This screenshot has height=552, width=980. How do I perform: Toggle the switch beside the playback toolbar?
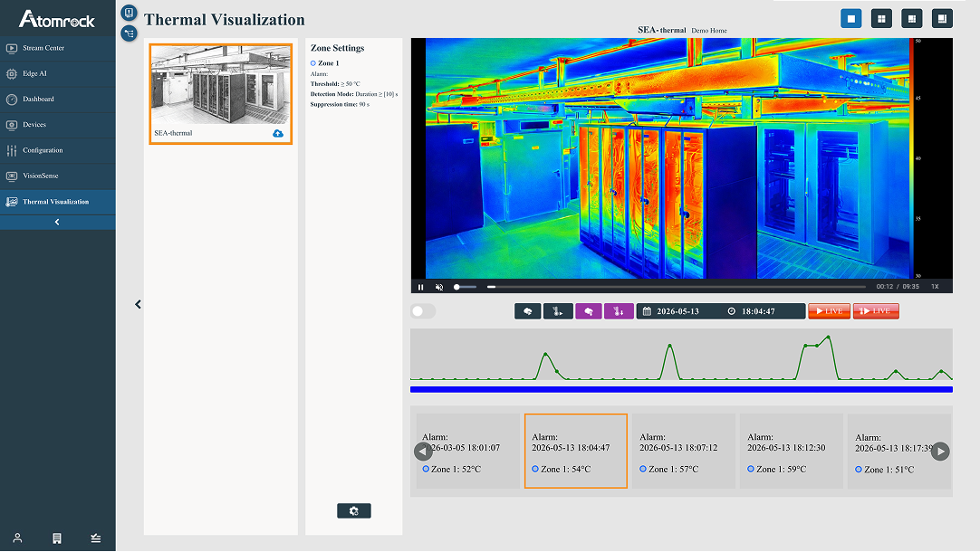tap(423, 311)
